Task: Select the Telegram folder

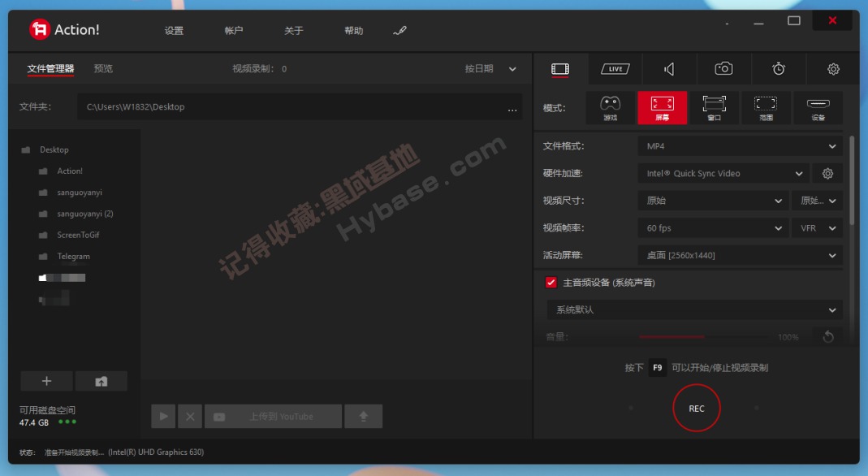Action: 73,256
